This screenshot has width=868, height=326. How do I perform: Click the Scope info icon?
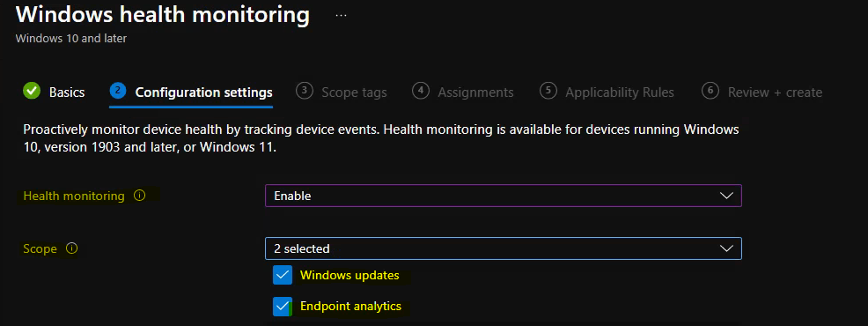[71, 248]
